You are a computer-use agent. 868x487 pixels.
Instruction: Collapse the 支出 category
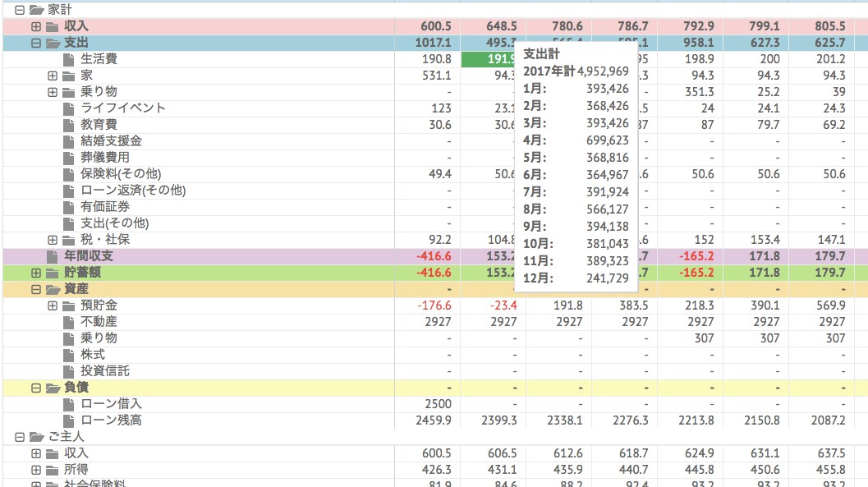point(36,43)
